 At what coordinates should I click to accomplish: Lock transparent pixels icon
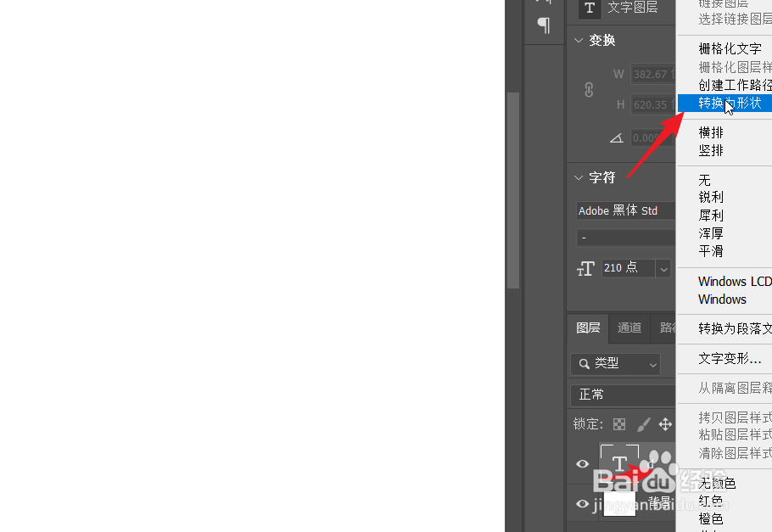point(619,424)
